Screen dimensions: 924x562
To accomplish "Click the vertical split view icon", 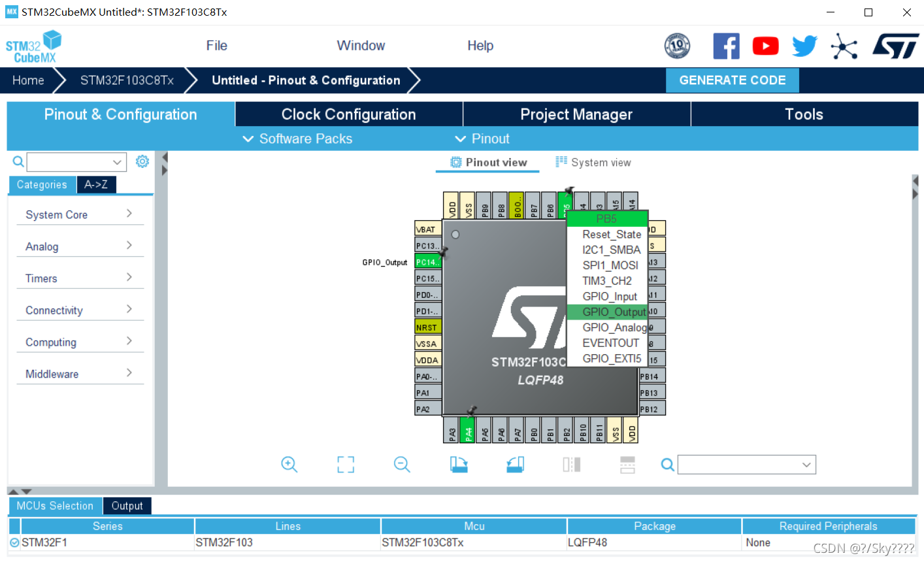I will point(627,465).
